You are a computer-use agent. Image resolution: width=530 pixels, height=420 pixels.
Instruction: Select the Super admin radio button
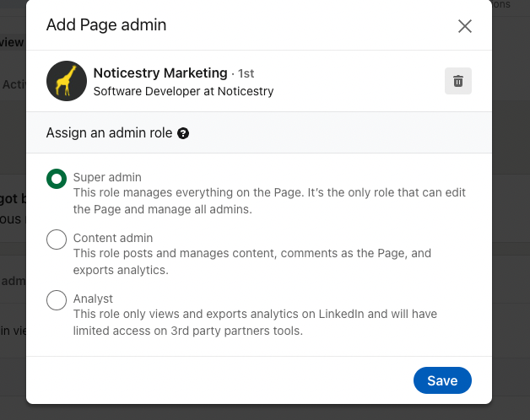tap(57, 178)
